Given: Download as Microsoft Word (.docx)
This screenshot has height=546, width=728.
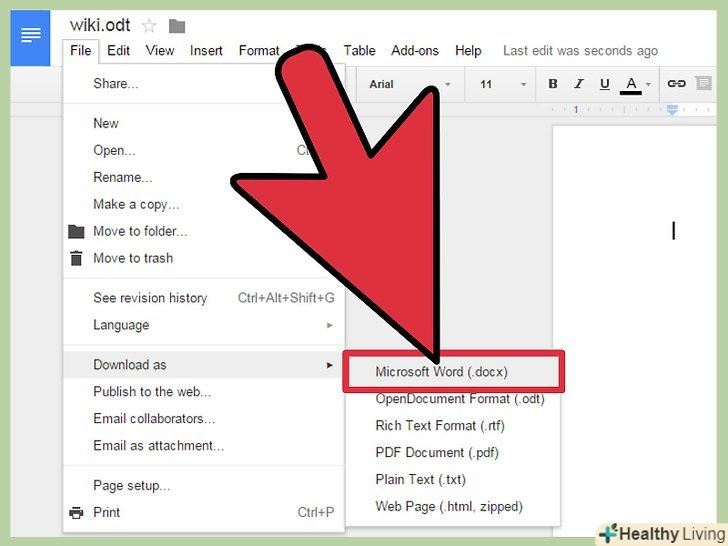Looking at the screenshot, I should point(453,372).
